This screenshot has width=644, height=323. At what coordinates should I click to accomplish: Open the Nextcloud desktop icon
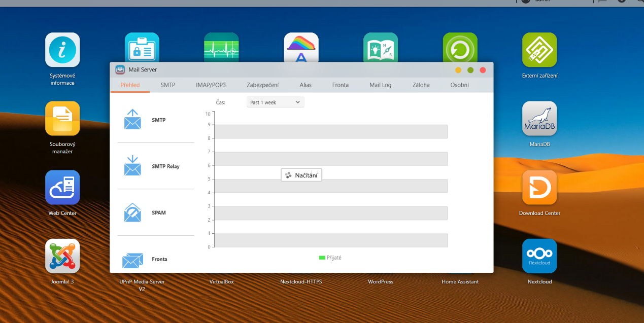(539, 256)
